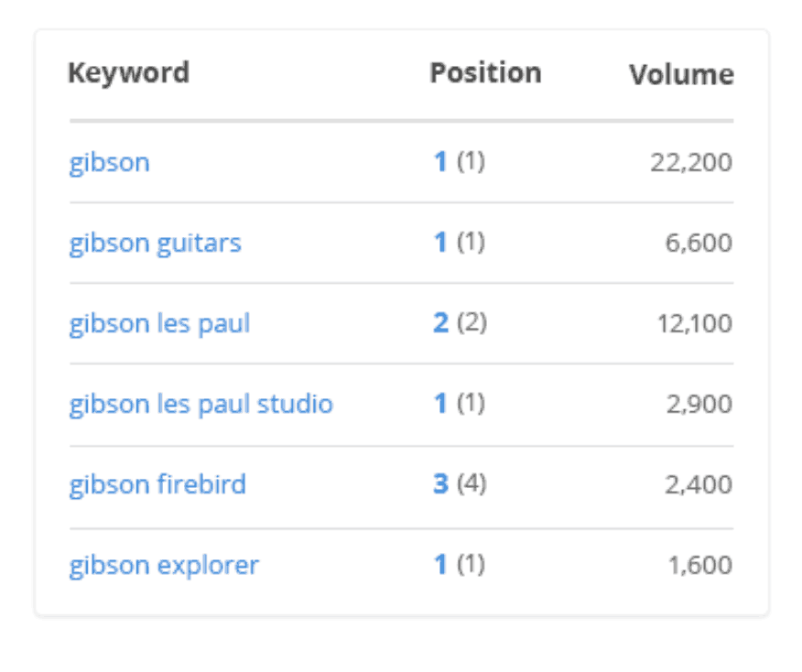Select position 1 for "gibson explorer"
The image size is (802, 672).
[x=440, y=565]
